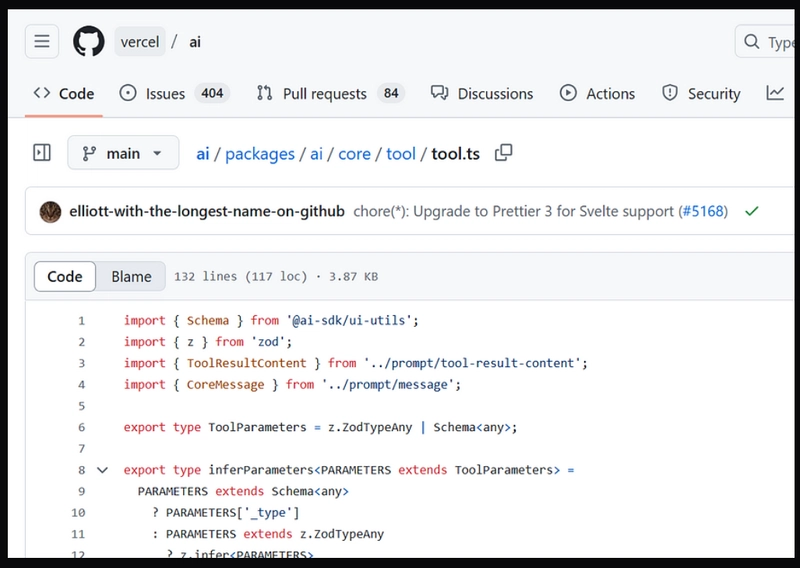
Task: Open the Security tab
Action: coord(701,93)
